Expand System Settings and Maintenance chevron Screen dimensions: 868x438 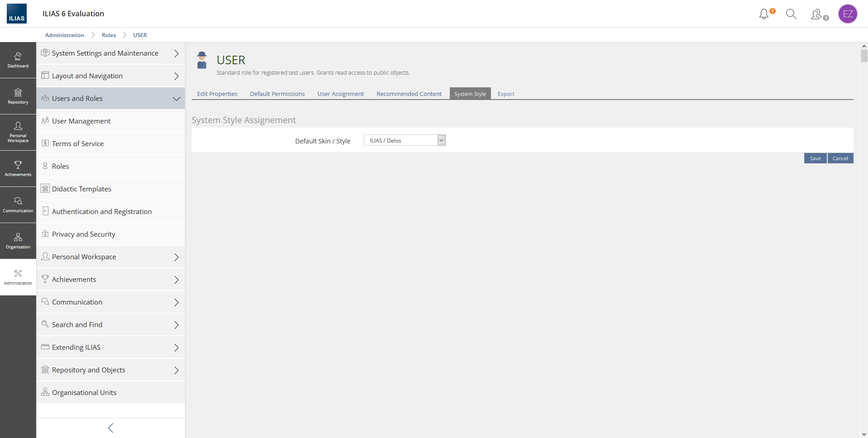(x=176, y=53)
